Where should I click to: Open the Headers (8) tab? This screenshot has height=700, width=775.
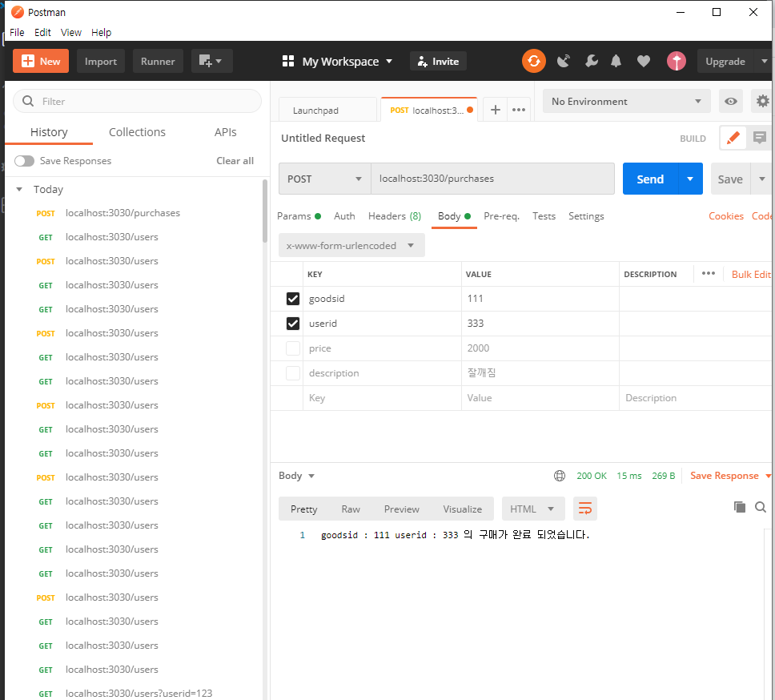tap(395, 216)
